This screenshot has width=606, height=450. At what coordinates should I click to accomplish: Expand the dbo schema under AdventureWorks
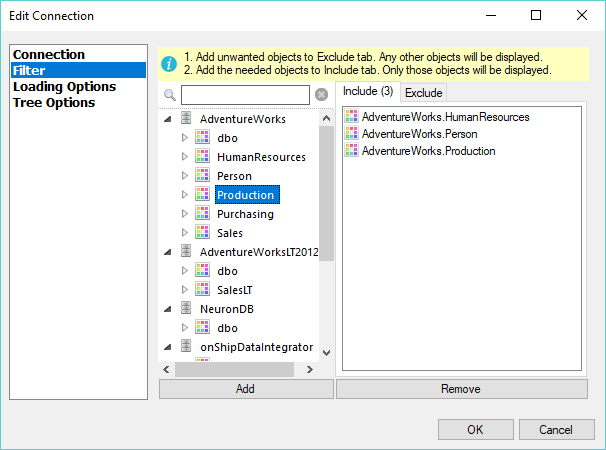185,138
